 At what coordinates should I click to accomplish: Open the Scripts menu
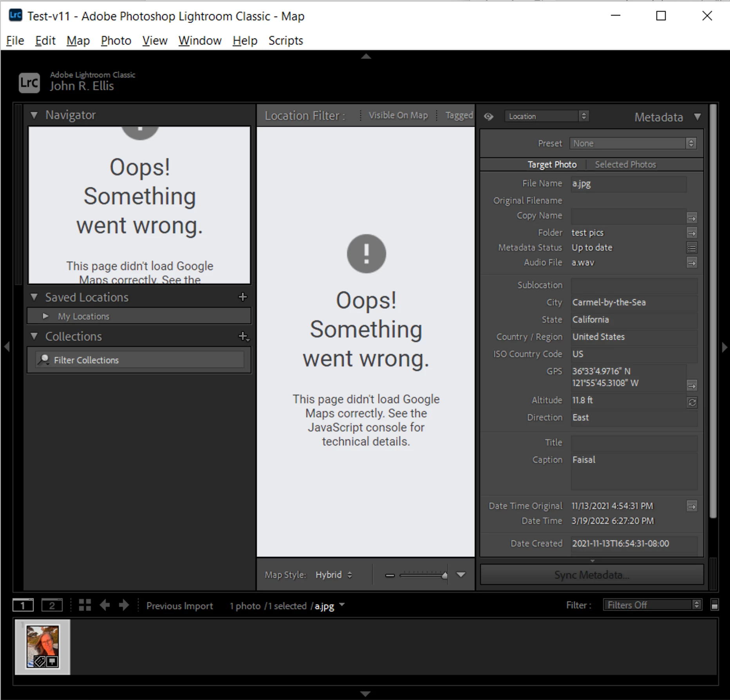(285, 41)
